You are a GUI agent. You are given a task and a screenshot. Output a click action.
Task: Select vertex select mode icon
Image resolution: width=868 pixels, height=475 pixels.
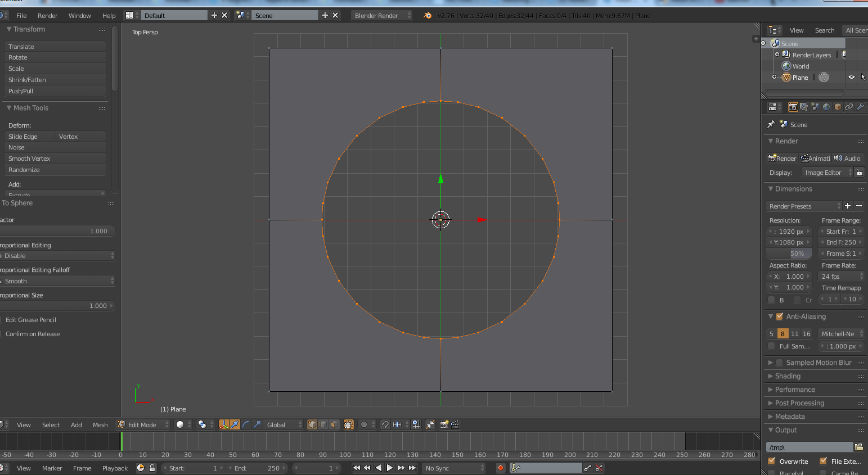coord(312,424)
